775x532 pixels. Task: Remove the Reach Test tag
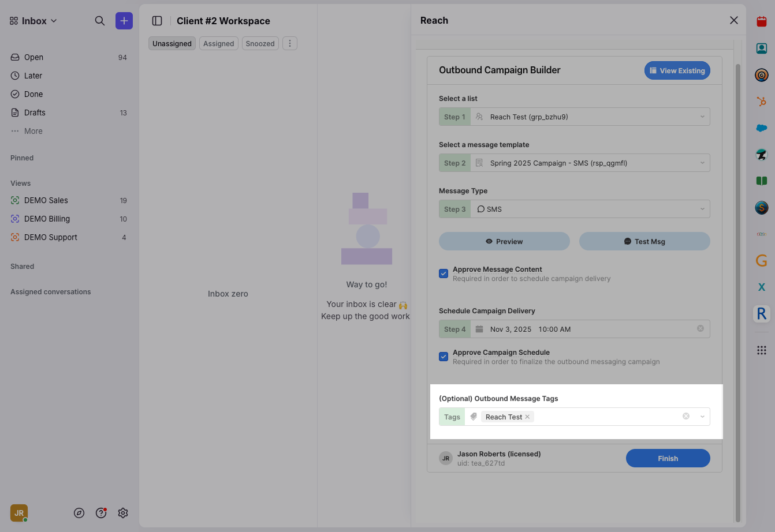point(527,417)
